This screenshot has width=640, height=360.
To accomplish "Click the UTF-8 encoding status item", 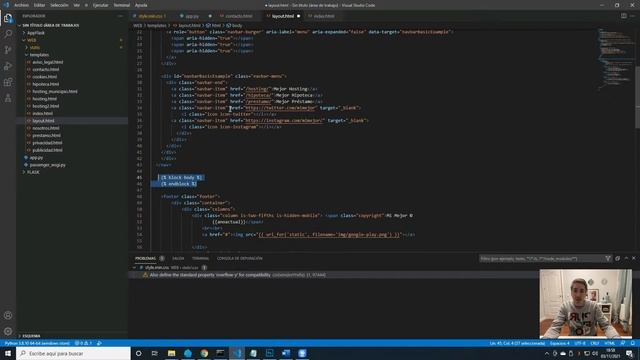I will (x=580, y=343).
